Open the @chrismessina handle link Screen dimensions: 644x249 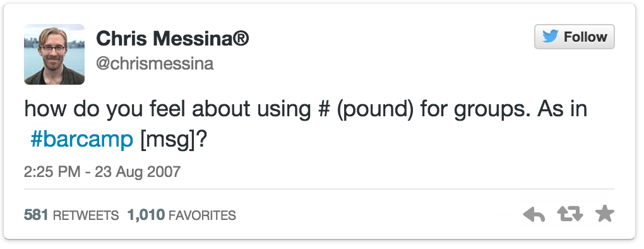tap(155, 64)
